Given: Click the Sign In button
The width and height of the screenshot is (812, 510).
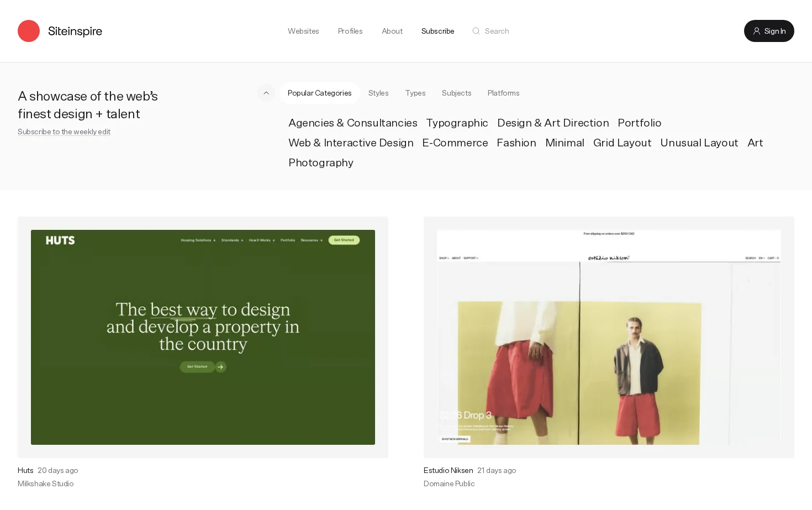Looking at the screenshot, I should [x=769, y=31].
